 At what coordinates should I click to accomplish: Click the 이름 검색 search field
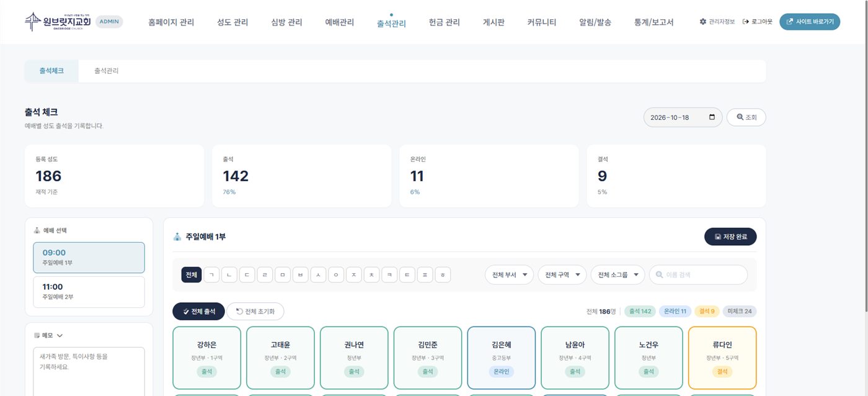698,275
